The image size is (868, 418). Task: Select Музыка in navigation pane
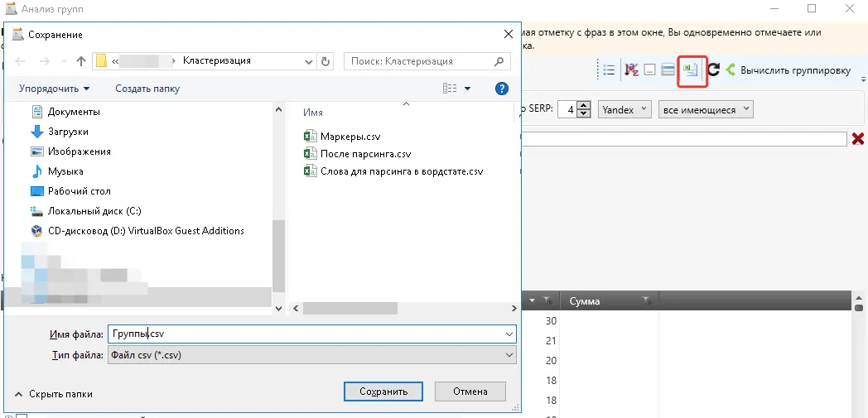[x=57, y=171]
